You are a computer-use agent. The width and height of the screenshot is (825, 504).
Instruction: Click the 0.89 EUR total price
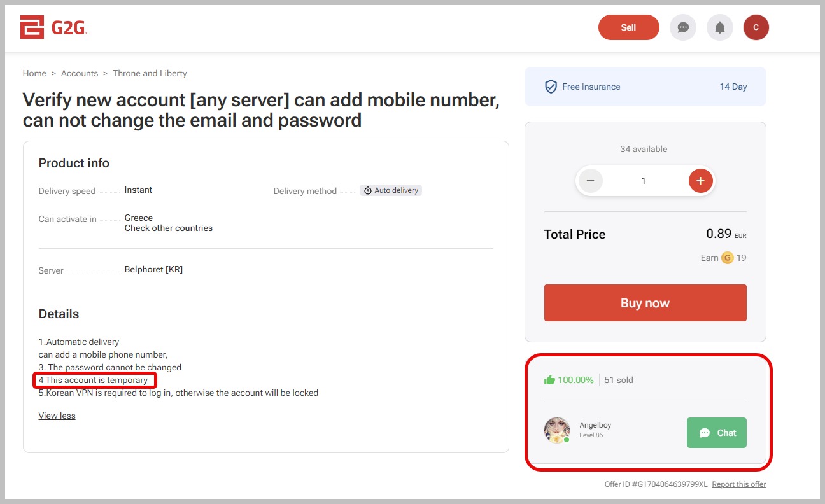pos(726,234)
